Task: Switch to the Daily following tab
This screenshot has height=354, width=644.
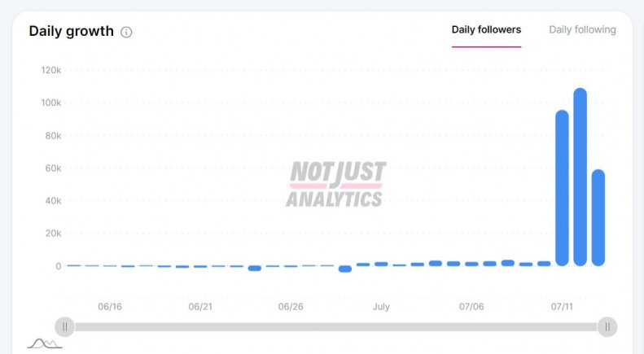Action: [x=582, y=29]
